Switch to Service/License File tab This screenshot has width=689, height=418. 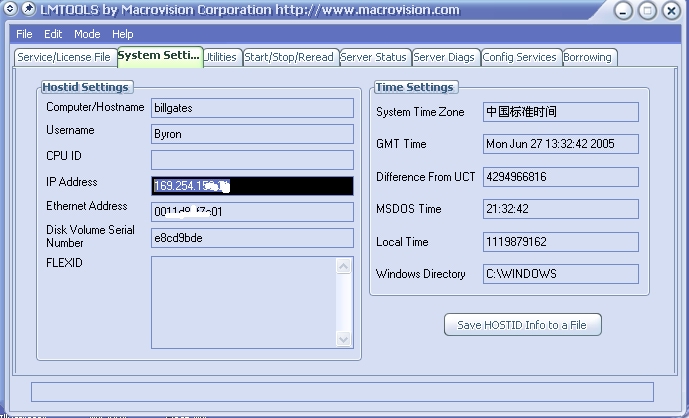pyautogui.click(x=65, y=57)
